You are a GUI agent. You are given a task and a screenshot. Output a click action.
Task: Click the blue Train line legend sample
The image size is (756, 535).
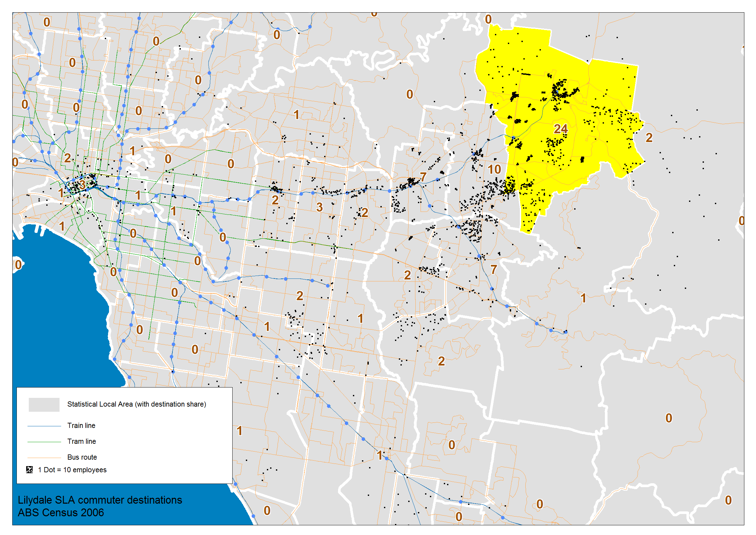tap(44, 426)
